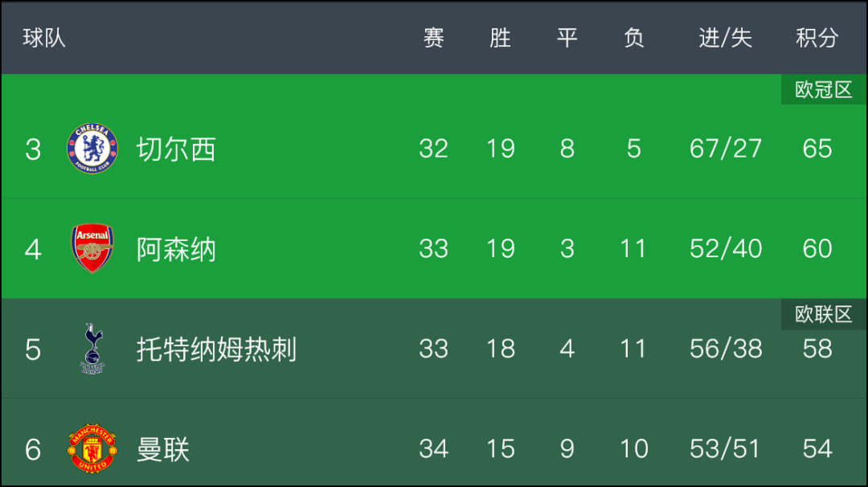Viewport: 868px width, 487px height.
Task: Click the Chelsea club crest
Action: pos(92,149)
